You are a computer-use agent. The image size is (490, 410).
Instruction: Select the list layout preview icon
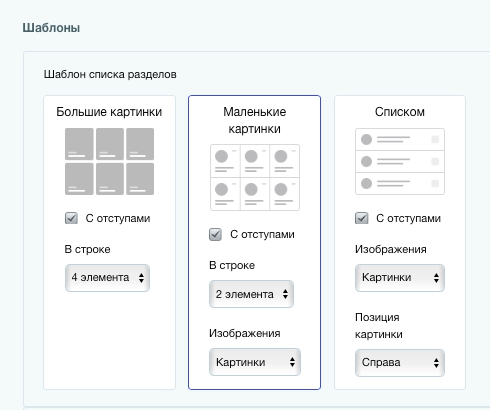pyautogui.click(x=400, y=161)
